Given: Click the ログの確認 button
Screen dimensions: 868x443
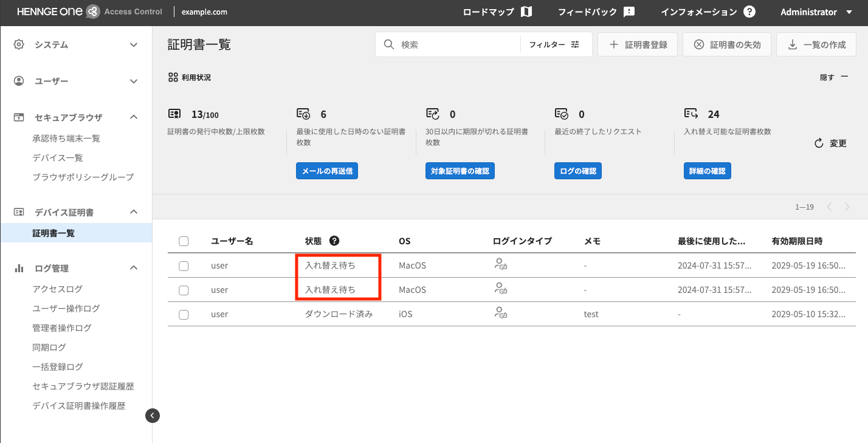Looking at the screenshot, I should 577,171.
